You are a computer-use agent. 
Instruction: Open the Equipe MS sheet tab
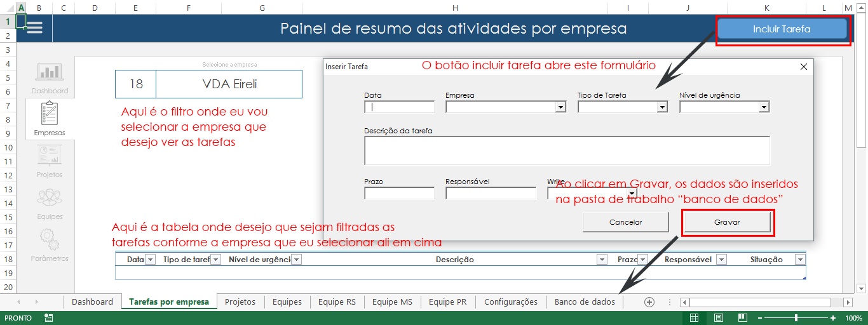click(x=392, y=302)
